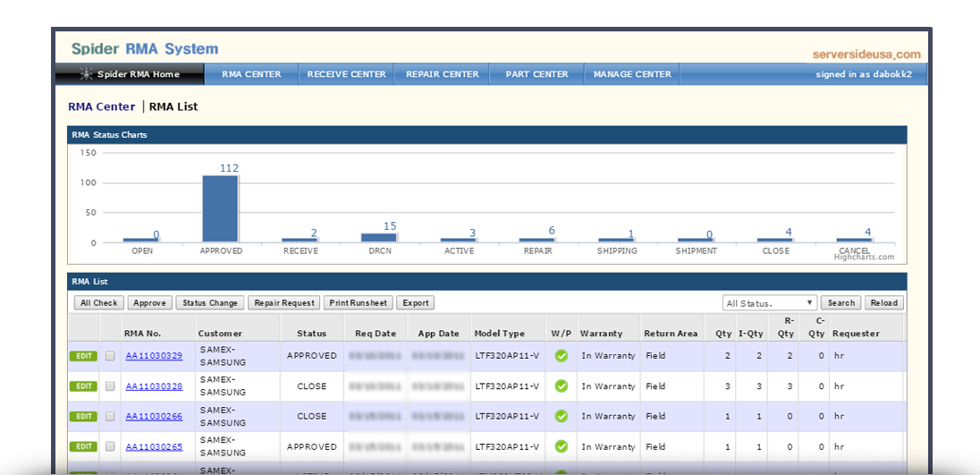The image size is (980, 475).
Task: Click the SHIPPING bar showing 1
Action: pyautogui.click(x=616, y=240)
